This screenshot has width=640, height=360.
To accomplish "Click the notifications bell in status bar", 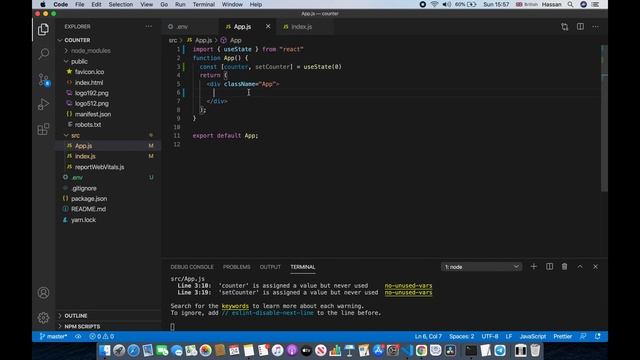I will (x=598, y=337).
